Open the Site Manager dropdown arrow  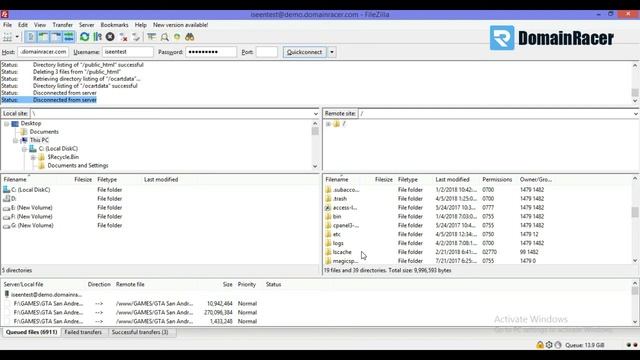point(17,37)
